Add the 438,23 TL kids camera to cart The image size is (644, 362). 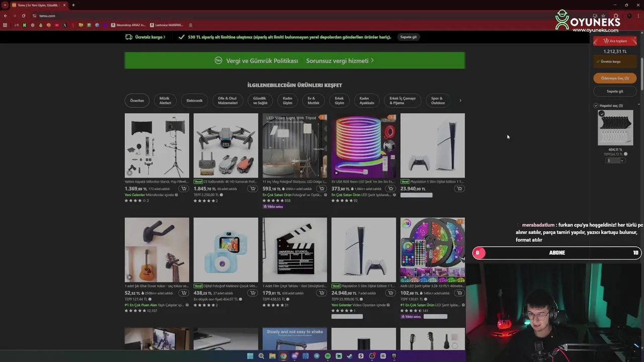pyautogui.click(x=253, y=293)
